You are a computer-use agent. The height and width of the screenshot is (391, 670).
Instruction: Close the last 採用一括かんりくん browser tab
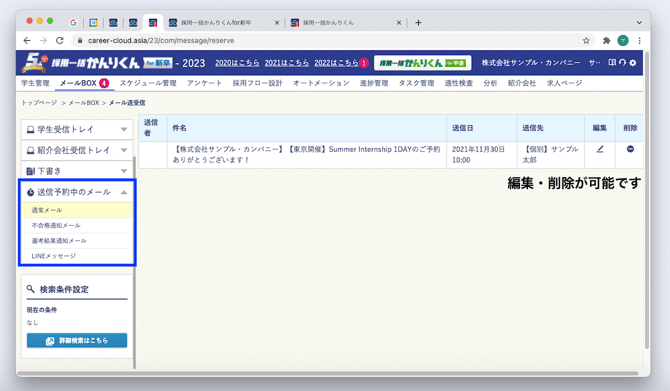[x=399, y=23]
